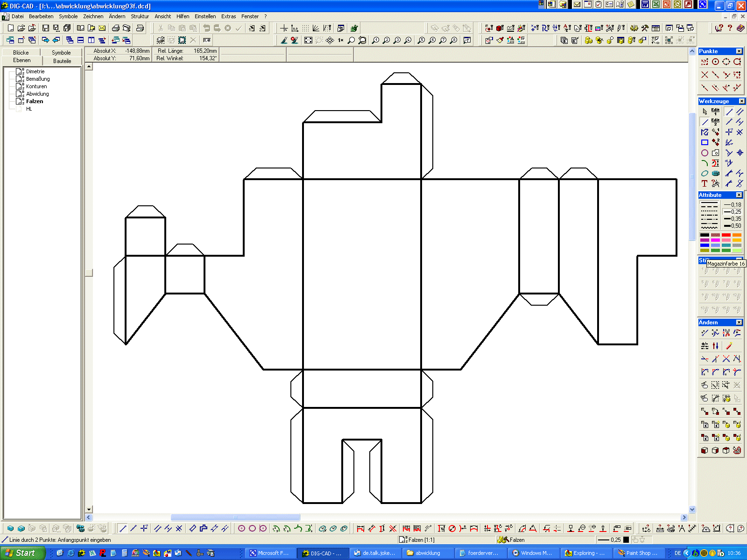
Task: Choose the solid line style
Action: coord(709,203)
